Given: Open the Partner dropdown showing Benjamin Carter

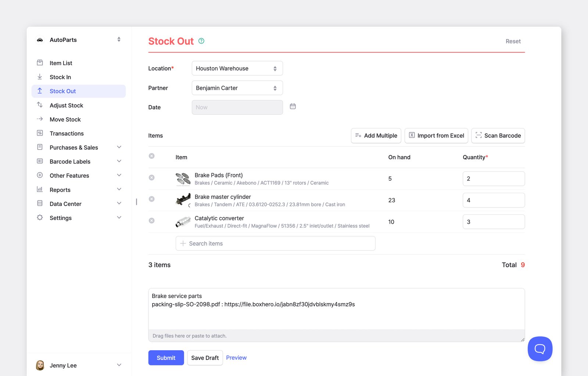Looking at the screenshot, I should pyautogui.click(x=237, y=88).
